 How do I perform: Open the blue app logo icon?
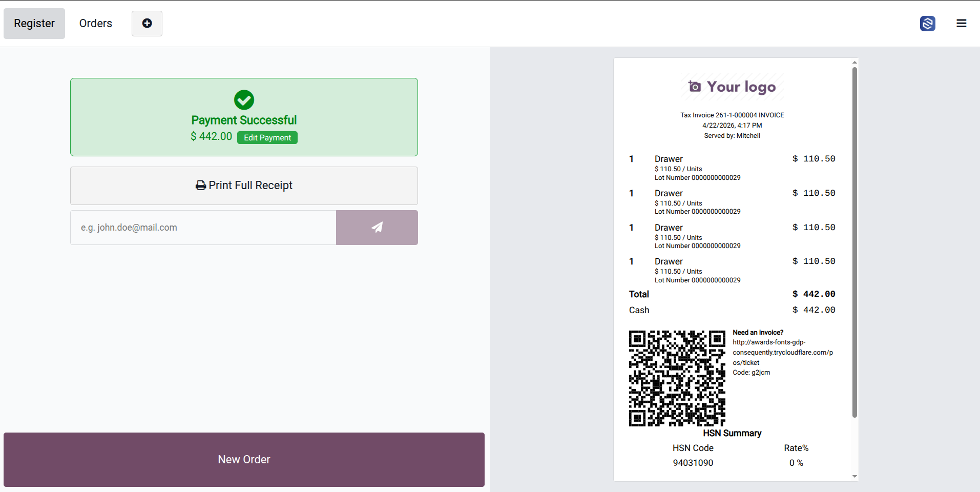928,24
